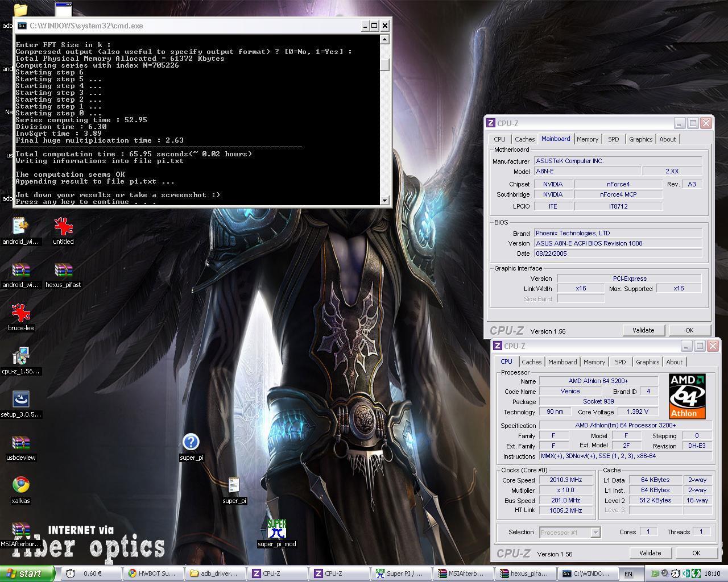Click the Z logo in CPU tab window title bar

[x=498, y=346]
